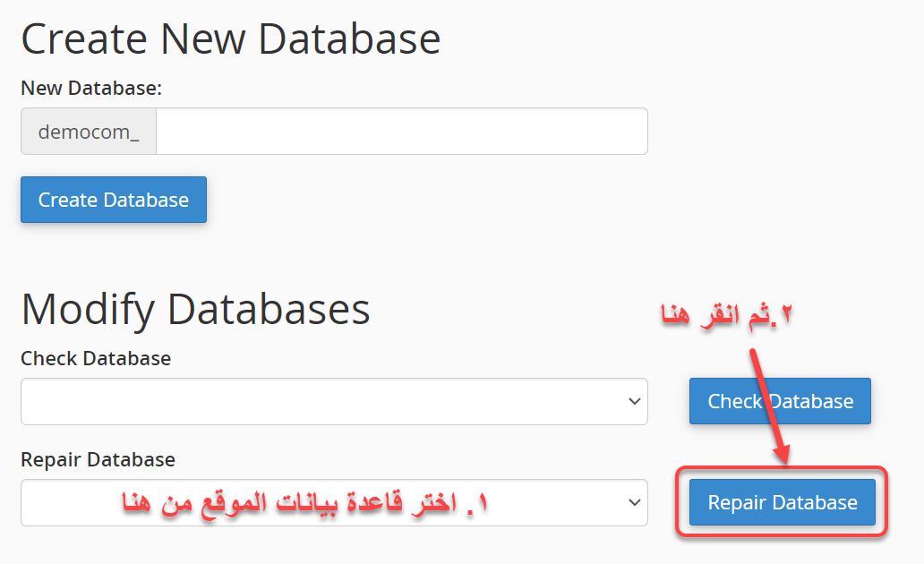Click the democom_ prefix box
924x564 pixels.
89,132
